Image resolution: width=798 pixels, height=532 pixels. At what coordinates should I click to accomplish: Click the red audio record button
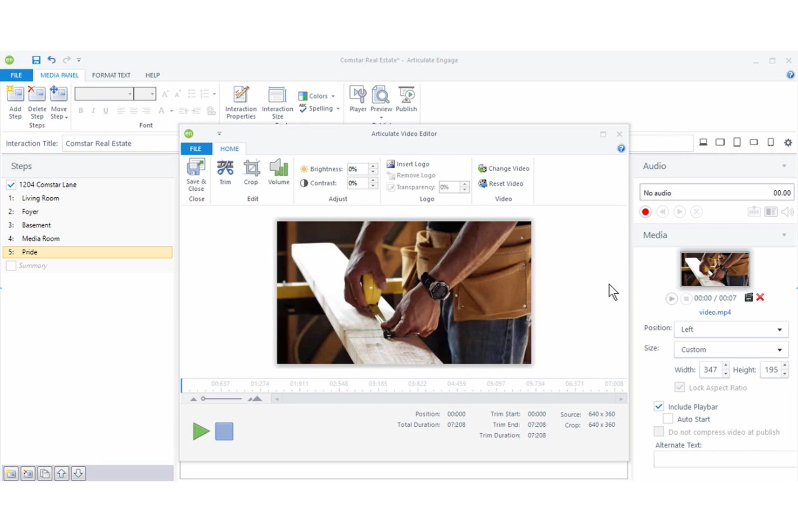(x=645, y=212)
